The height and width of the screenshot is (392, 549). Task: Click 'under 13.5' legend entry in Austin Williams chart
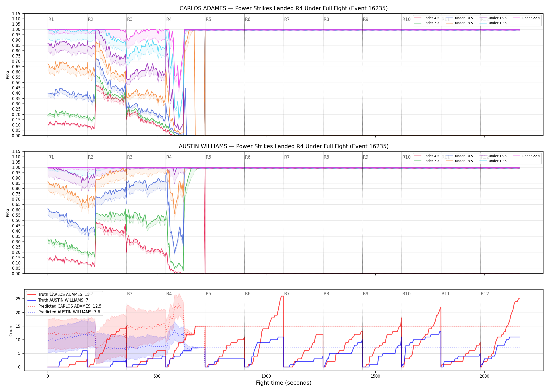[x=459, y=161]
